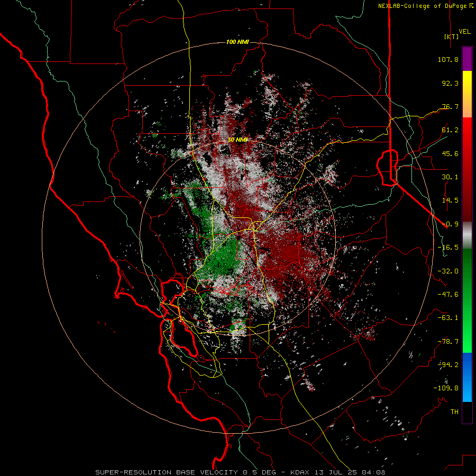Click the TH label on the scale
The height and width of the screenshot is (476, 476).
click(x=454, y=412)
